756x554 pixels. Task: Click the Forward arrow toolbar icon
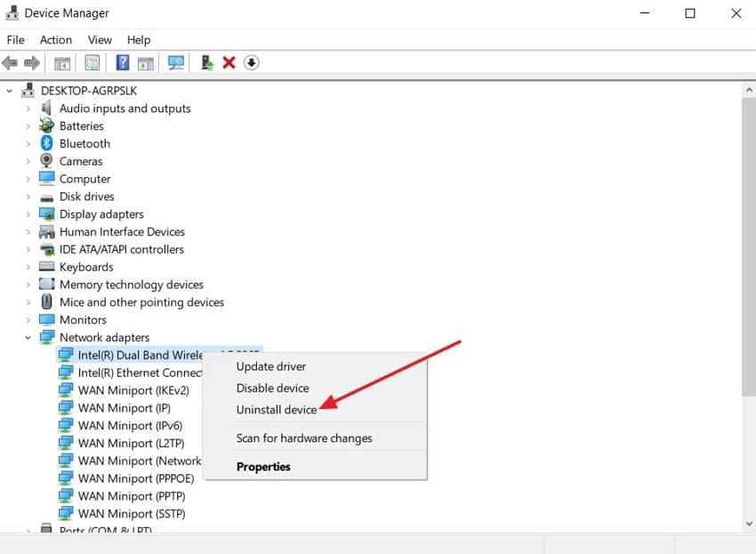tap(31, 62)
